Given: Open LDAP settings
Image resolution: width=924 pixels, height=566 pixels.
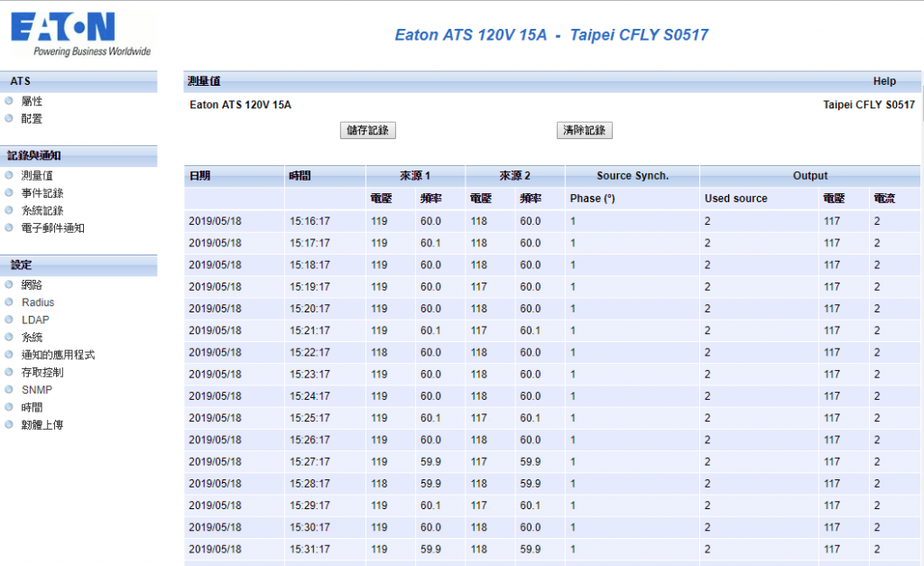Looking at the screenshot, I should point(35,320).
